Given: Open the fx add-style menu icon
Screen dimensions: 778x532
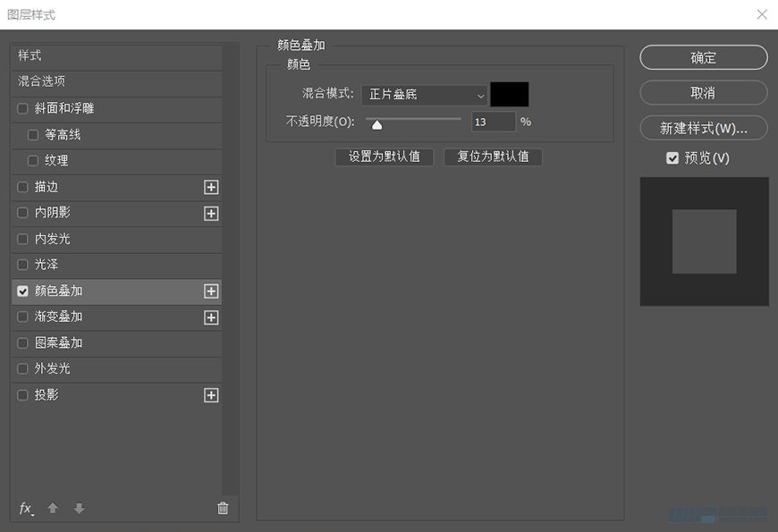Looking at the screenshot, I should pos(26,508).
